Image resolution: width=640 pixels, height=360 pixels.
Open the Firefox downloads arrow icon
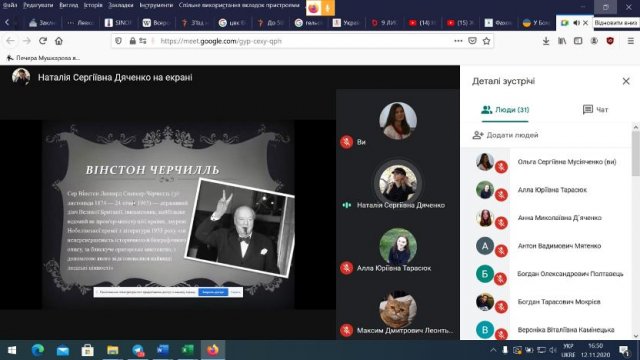(546, 41)
